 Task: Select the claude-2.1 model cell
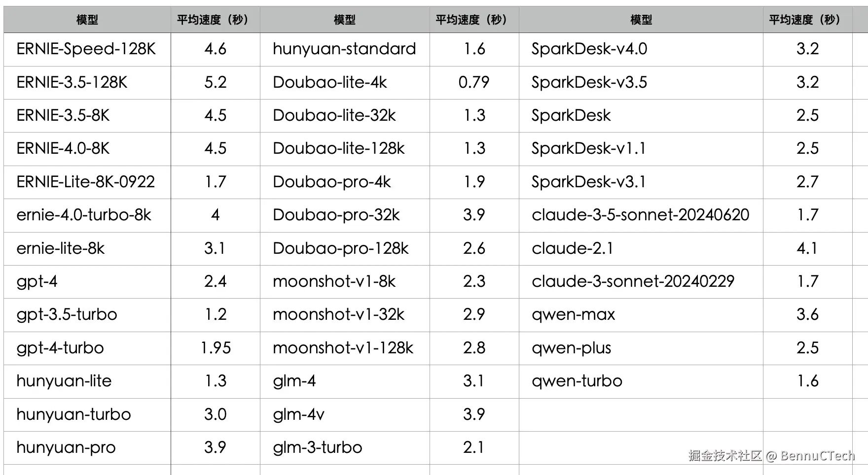573,248
